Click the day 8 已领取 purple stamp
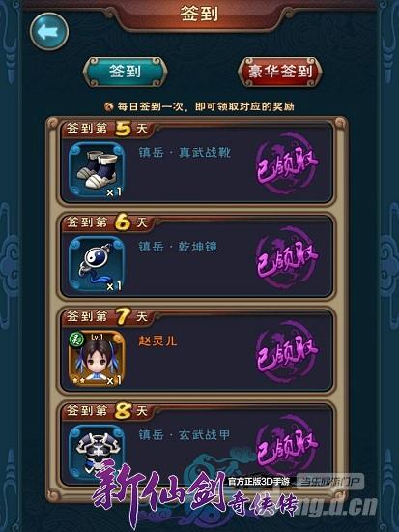Image resolution: width=399 pixels, height=532 pixels. pyautogui.click(x=287, y=445)
